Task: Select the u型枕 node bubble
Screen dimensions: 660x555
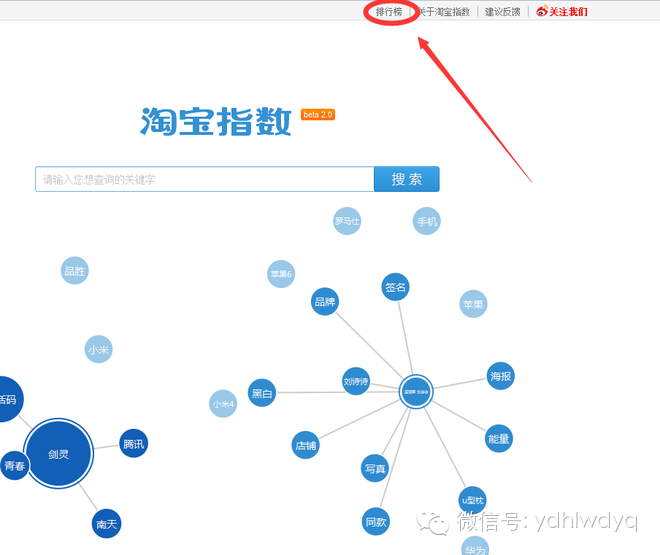Action: pyautogui.click(x=472, y=500)
